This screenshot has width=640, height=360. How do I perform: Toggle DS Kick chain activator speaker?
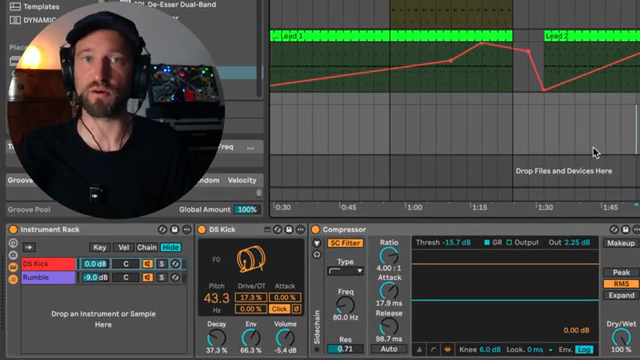pyautogui.click(x=147, y=264)
